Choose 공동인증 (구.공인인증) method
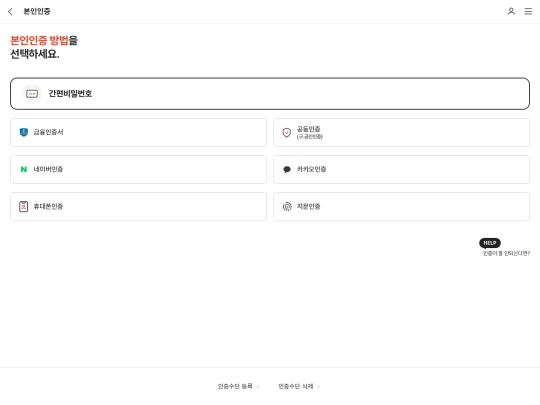Image resolution: width=540 pixels, height=405 pixels. 402,133
